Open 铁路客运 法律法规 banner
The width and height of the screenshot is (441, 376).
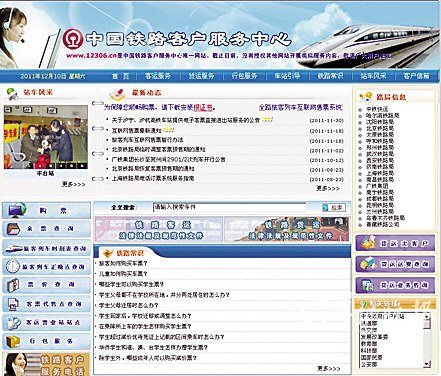(x=158, y=229)
